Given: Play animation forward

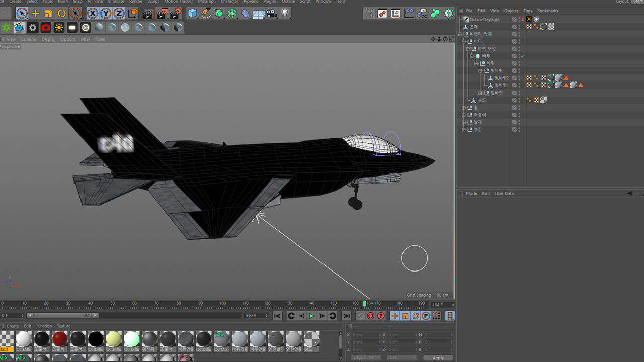Looking at the screenshot, I should (311, 316).
